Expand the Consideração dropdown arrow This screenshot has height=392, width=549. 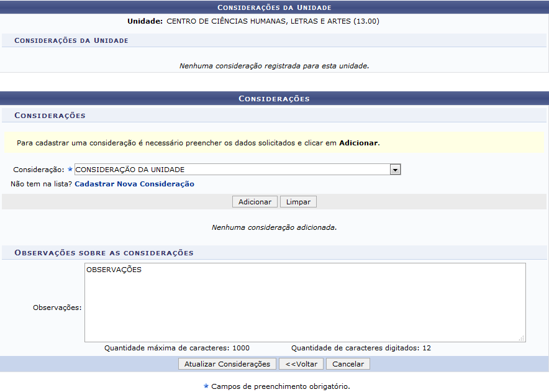coord(395,170)
